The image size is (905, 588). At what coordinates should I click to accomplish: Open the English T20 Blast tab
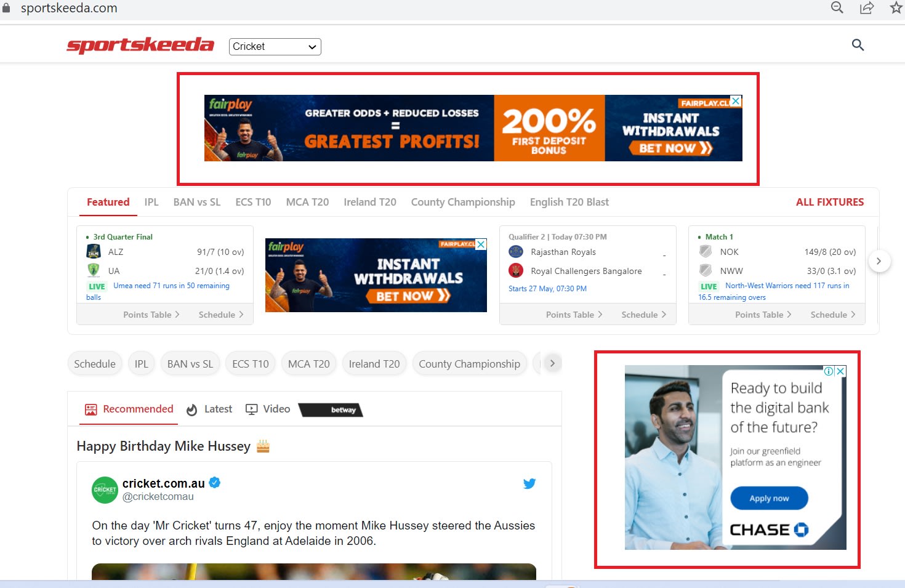[x=569, y=202]
